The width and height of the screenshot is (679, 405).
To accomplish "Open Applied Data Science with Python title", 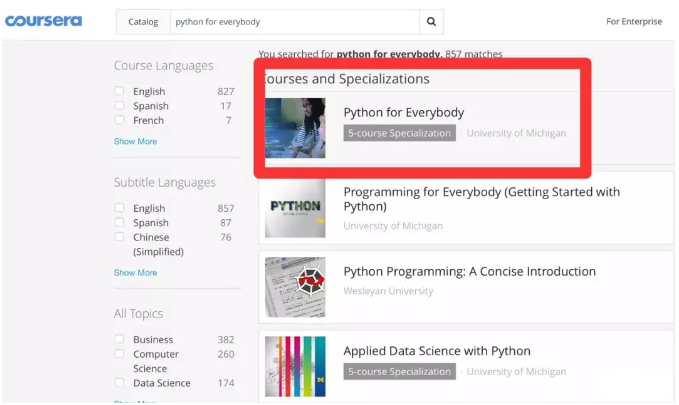I will pos(436,351).
